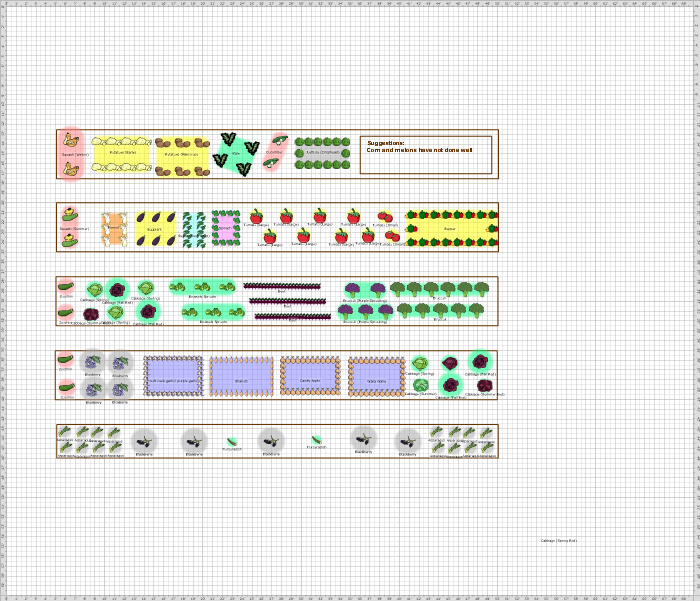Click the top-left blueberry bush
700x601 pixels.
tap(93, 362)
